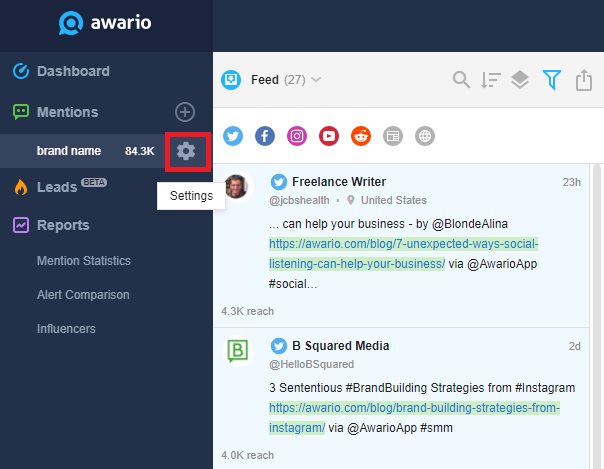Click the feed vertical scrollbar

point(597,317)
